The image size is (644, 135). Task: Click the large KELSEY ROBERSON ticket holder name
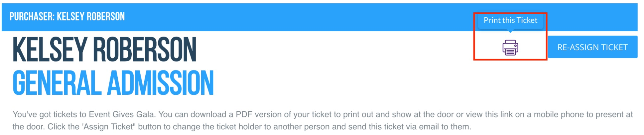tap(104, 50)
